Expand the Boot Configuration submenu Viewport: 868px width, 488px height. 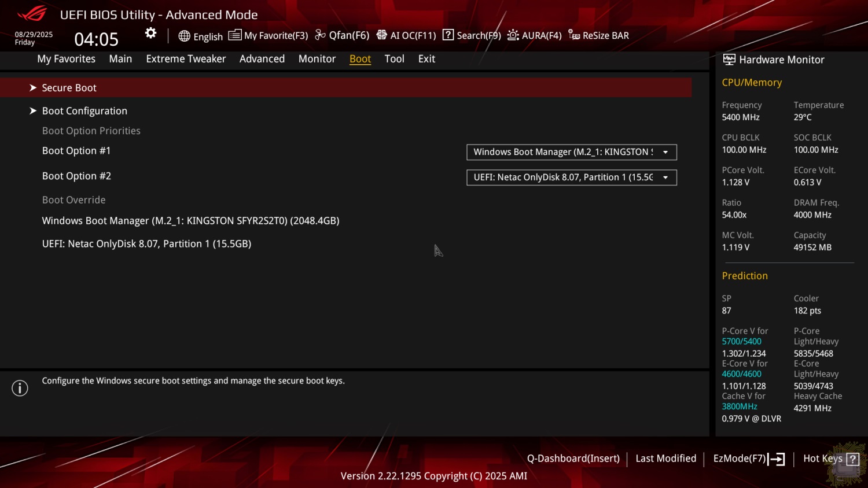84,111
